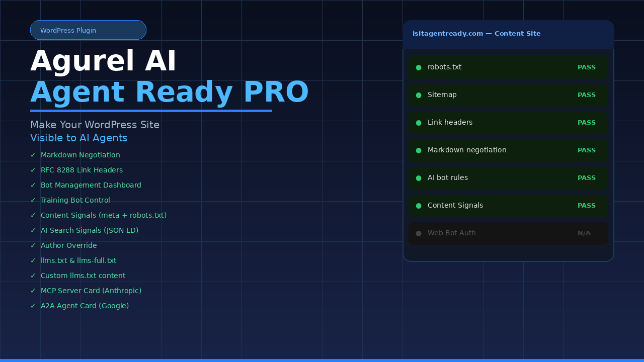The width and height of the screenshot is (644, 362).
Task: Click the Agent Ready PRO heading
Action: 170,93
